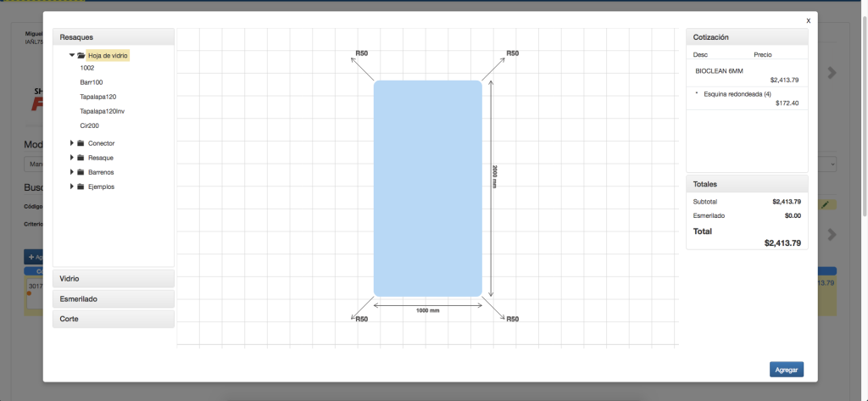Open the Corte accordion section

pyautogui.click(x=114, y=319)
